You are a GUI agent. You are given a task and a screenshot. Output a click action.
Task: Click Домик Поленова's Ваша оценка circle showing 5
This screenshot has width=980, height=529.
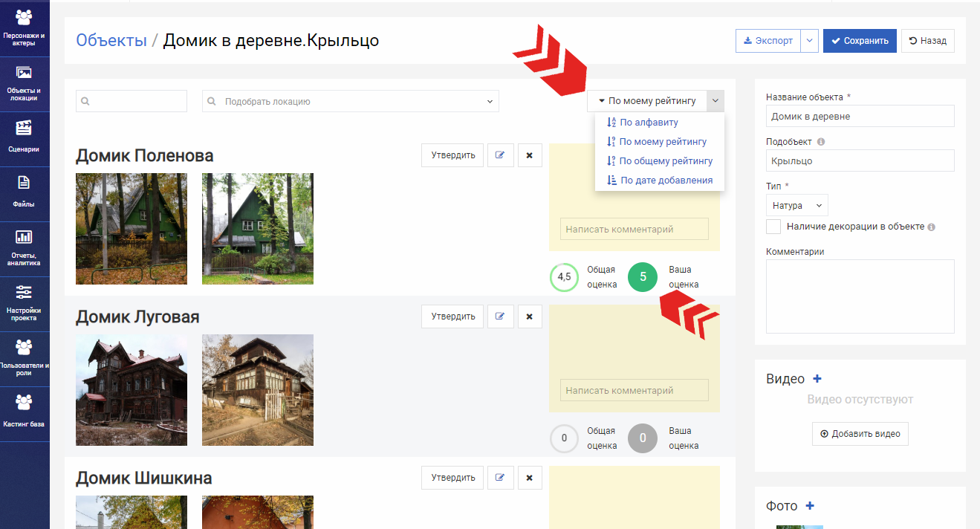pos(643,277)
